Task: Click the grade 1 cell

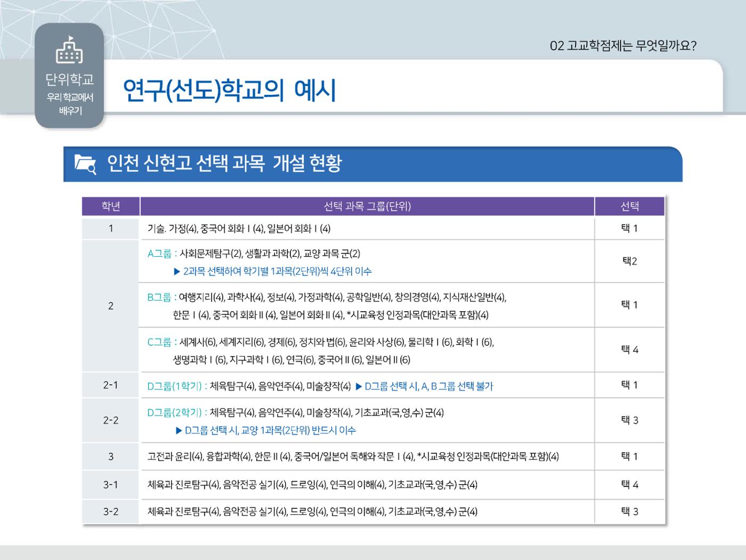Action: [111, 229]
